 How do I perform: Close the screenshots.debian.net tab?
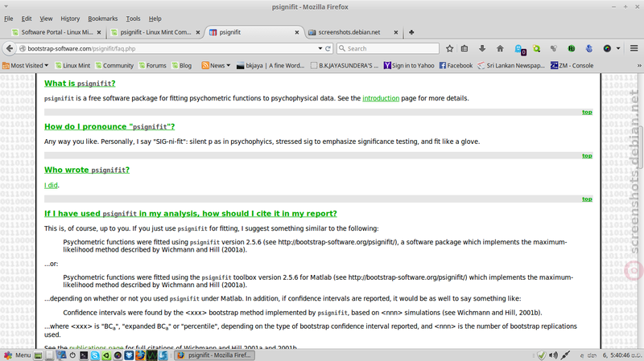tap(396, 32)
